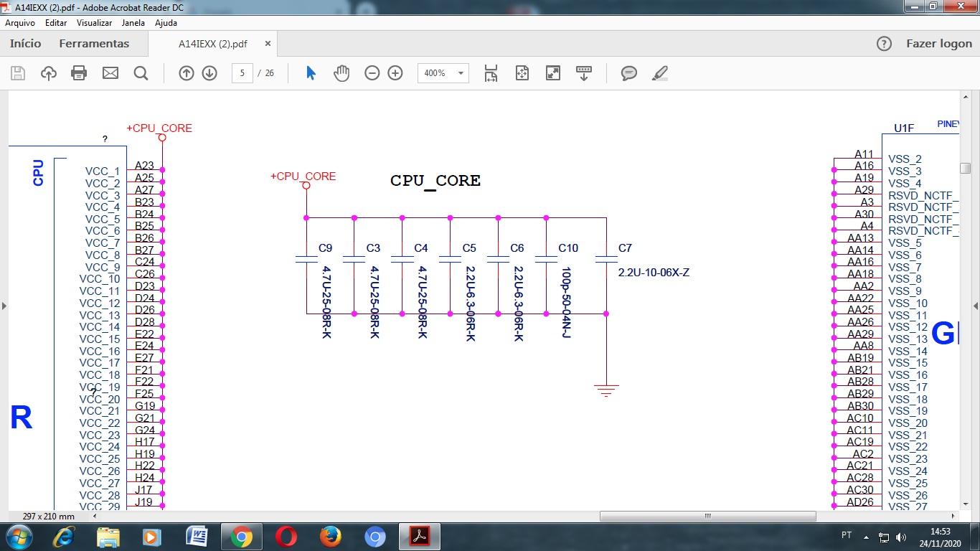This screenshot has width=980, height=551.
Task: Open Firefox from the taskbar
Action: coord(331,537)
